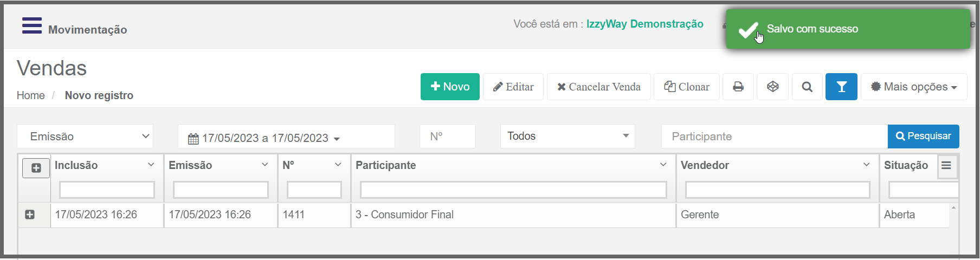Viewport: 980px width, 260px height.
Task: Go to Home breadcrumb link
Action: pyautogui.click(x=30, y=95)
